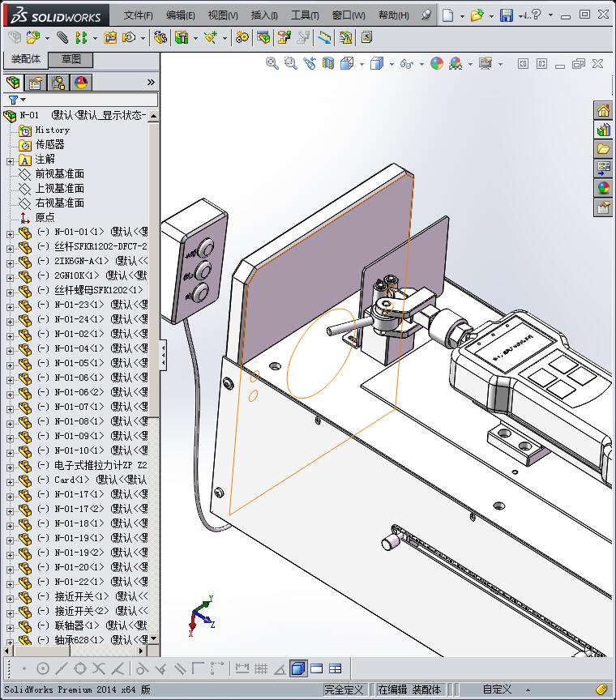The image size is (616, 700).
Task: Click the panel collapse handle
Action: (x=163, y=355)
